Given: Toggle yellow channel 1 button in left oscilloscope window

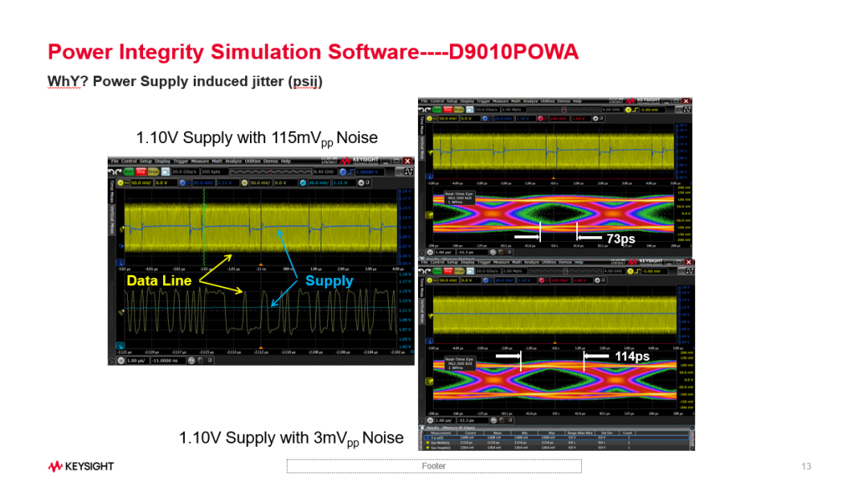Looking at the screenshot, I should tap(120, 183).
